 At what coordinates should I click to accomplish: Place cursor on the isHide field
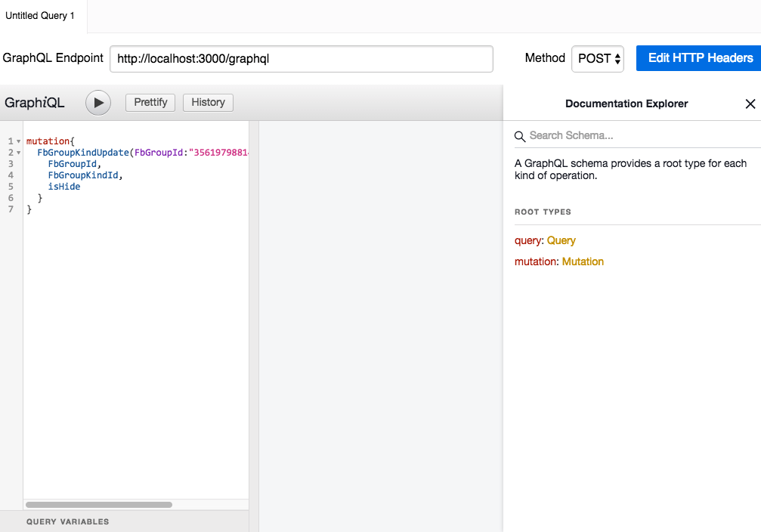coord(63,187)
